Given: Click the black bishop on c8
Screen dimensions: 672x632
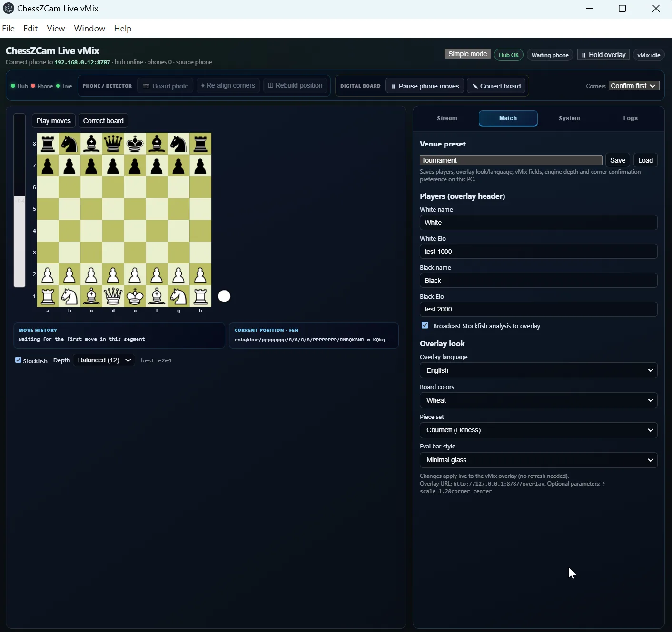Looking at the screenshot, I should click(x=91, y=144).
